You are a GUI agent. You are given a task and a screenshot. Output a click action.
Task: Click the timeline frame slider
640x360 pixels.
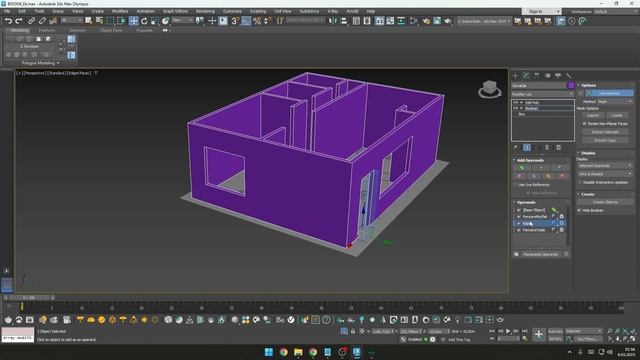[28, 298]
